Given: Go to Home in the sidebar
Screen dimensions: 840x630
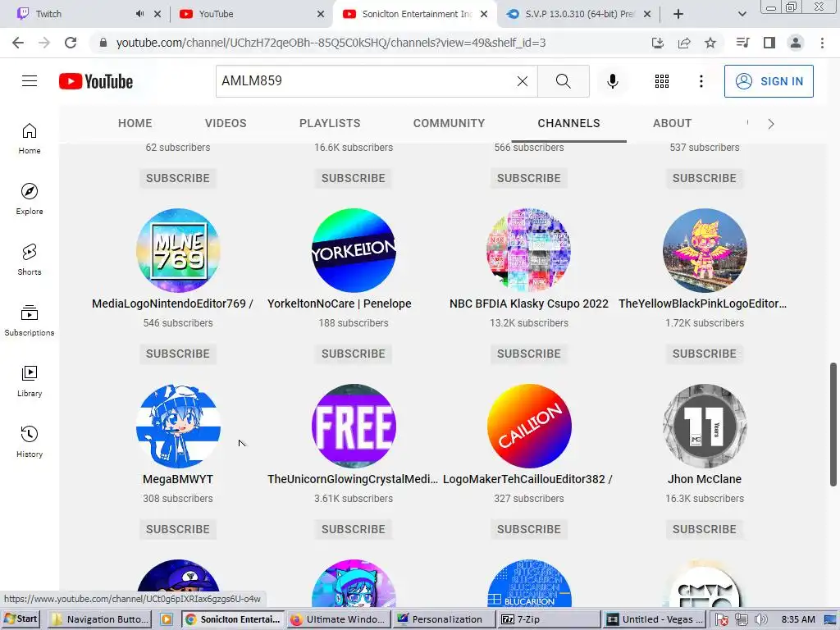Looking at the screenshot, I should click(x=30, y=139).
